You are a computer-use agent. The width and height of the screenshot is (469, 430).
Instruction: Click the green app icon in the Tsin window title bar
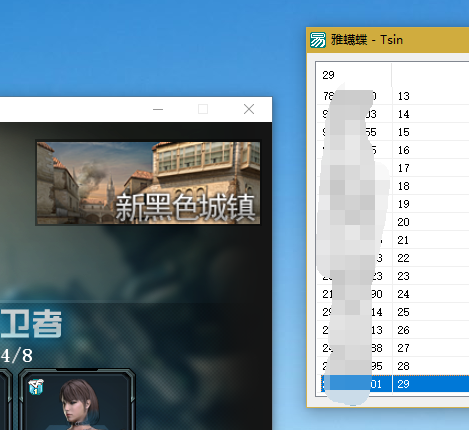pos(318,40)
